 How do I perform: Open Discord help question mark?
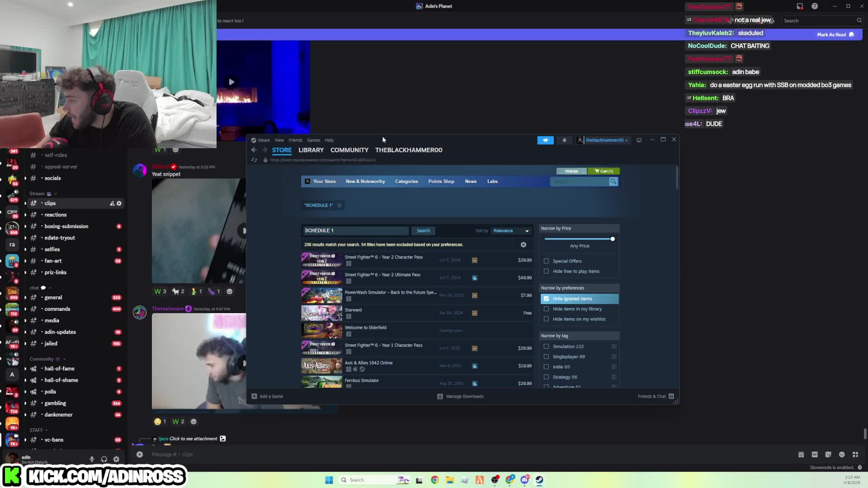815,6
